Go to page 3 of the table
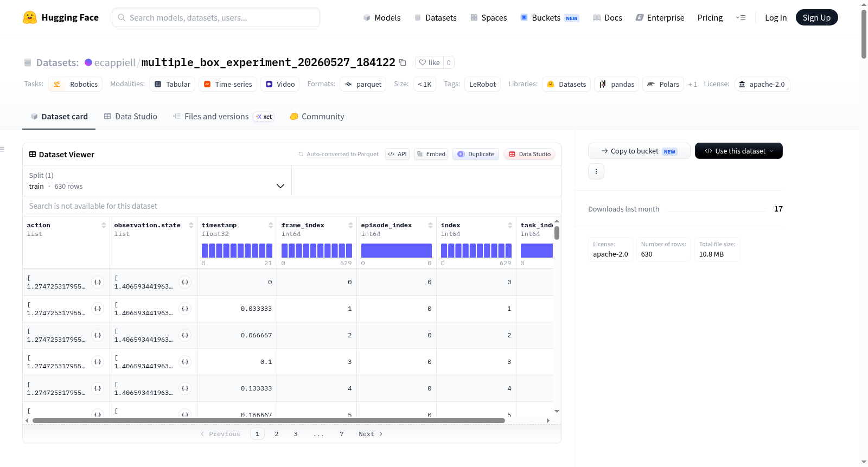The width and height of the screenshot is (868, 467). coord(296,434)
